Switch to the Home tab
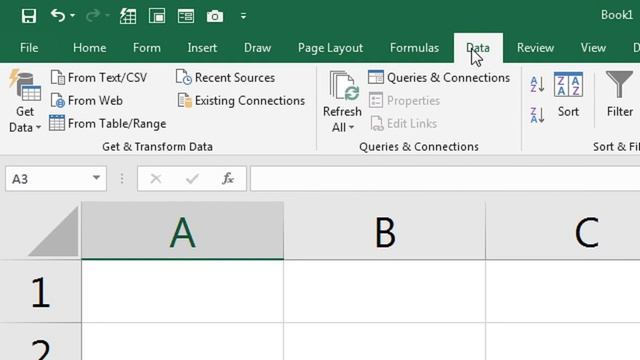 (89, 48)
